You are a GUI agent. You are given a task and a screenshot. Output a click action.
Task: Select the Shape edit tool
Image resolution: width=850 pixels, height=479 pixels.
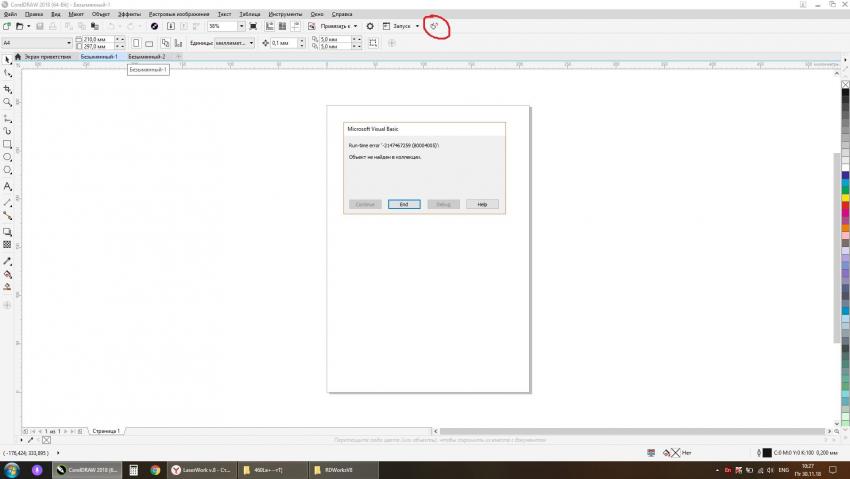point(8,73)
